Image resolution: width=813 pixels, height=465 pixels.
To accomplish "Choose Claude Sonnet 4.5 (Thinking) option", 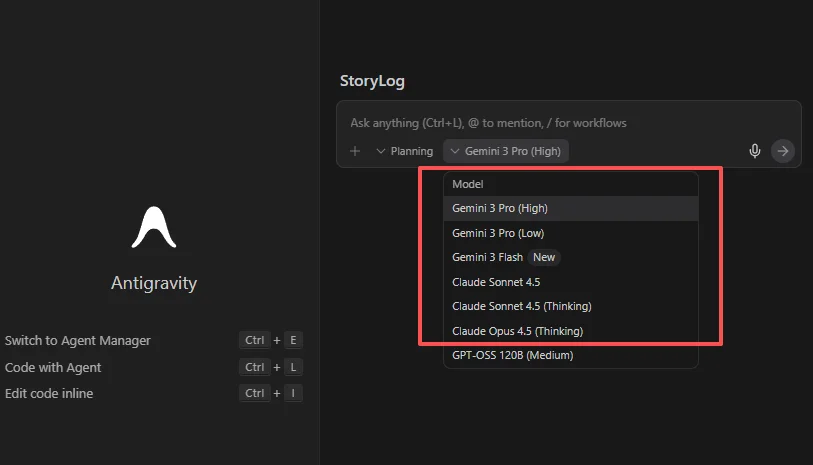I will pos(521,306).
